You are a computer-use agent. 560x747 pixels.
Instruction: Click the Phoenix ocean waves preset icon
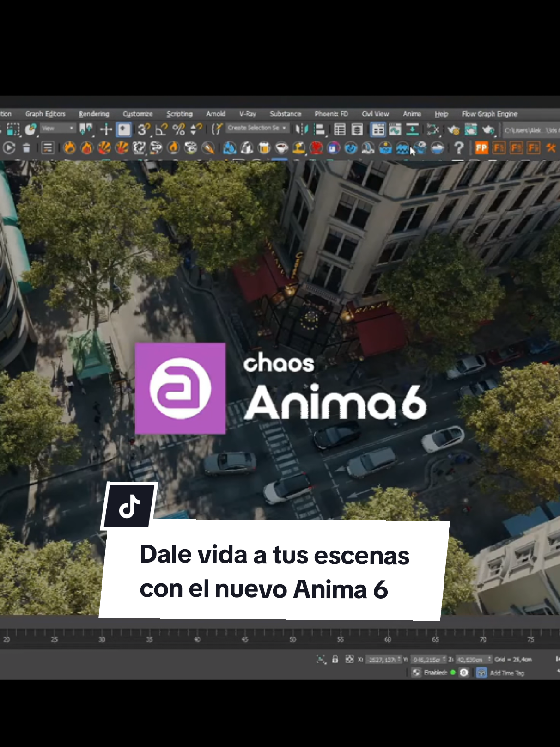click(x=403, y=148)
